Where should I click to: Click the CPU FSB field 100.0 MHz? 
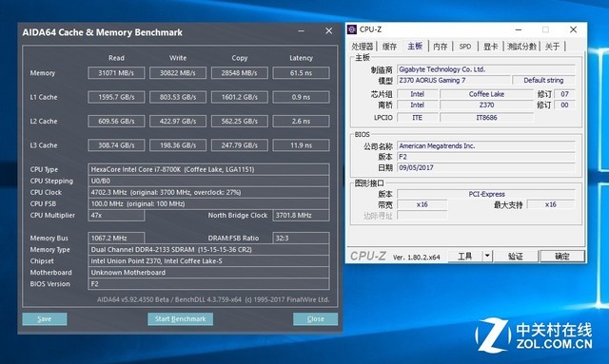208,203
